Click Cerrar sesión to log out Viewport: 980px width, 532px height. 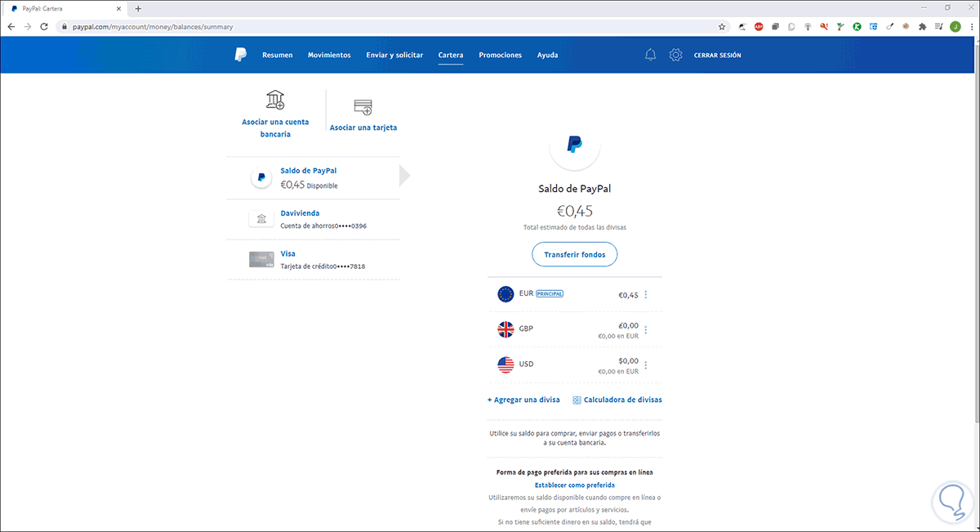click(718, 56)
